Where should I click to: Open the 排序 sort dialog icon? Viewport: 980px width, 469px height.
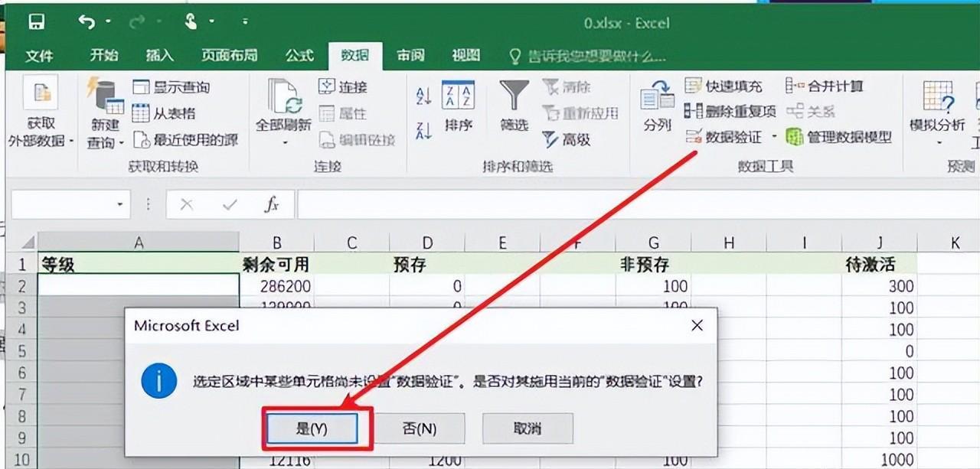(x=458, y=95)
